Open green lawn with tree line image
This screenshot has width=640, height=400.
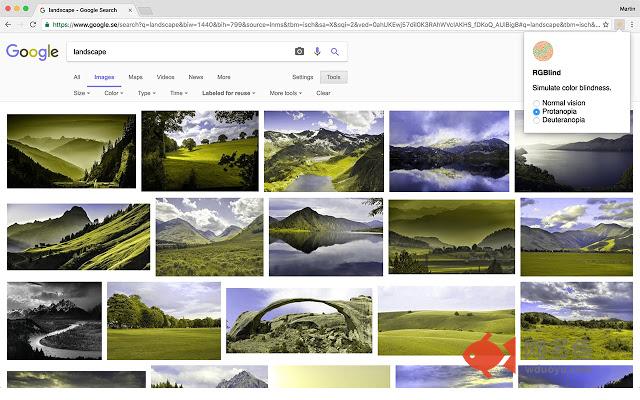[x=164, y=321]
